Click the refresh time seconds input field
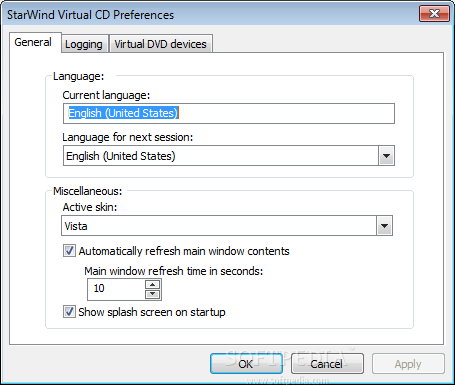This screenshot has height=385, width=455. tap(116, 289)
